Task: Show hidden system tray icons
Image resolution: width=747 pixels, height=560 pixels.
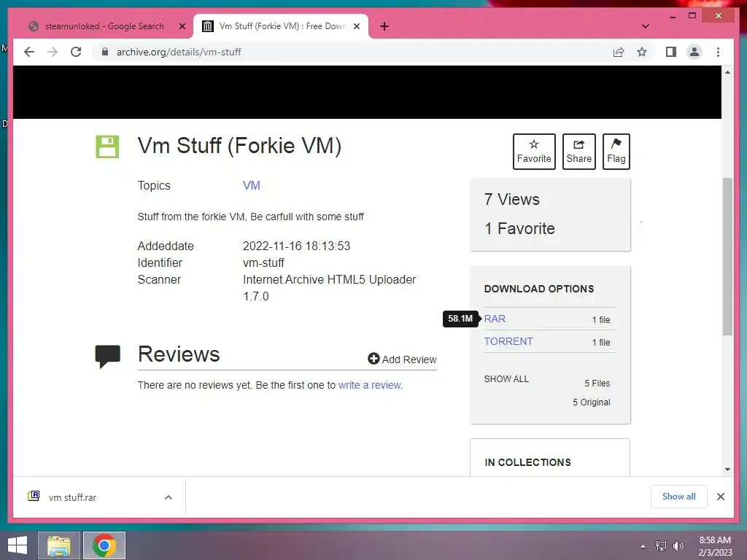Action: (x=643, y=546)
